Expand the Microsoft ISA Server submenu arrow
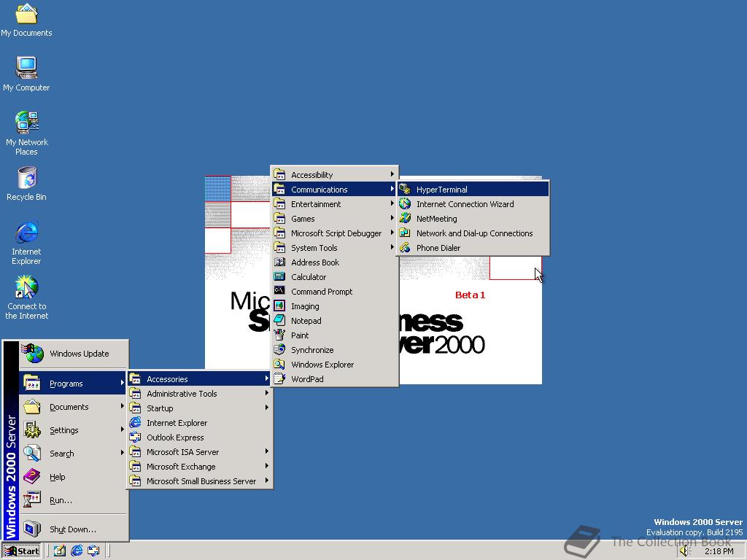The image size is (747, 560). tap(267, 451)
